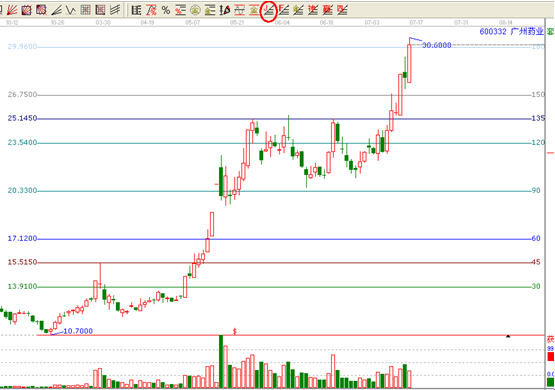Select the red-circled J angle line tool
Image resolution: width=555 pixels, height=390 pixels.
[x=268, y=10]
